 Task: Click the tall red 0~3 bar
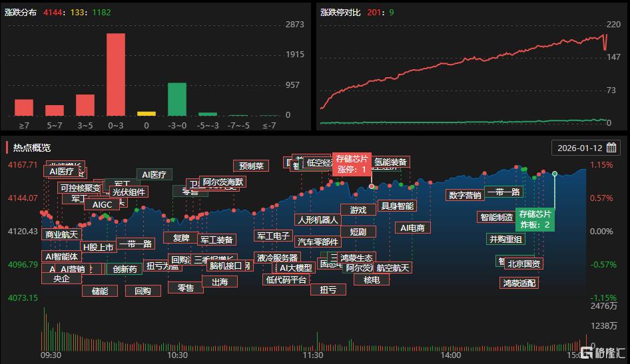(116, 75)
